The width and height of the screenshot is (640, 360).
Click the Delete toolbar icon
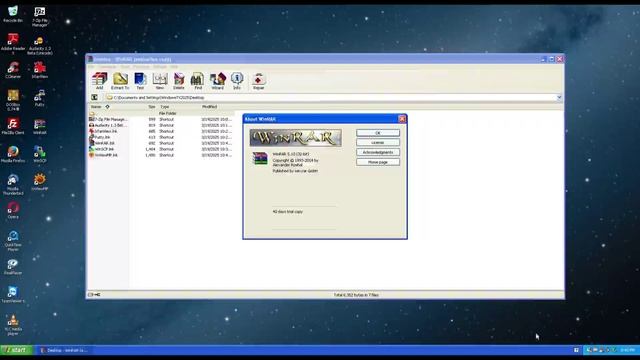point(179,81)
